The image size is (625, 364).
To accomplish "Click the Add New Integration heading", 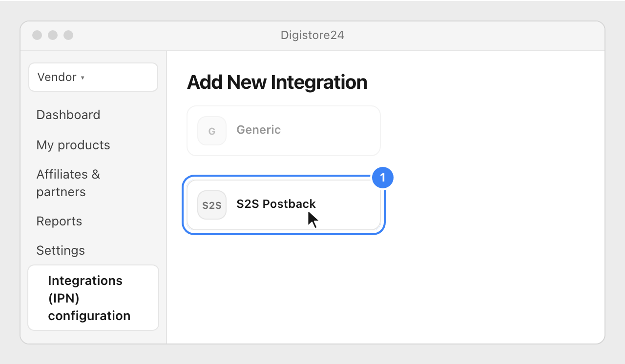I will pos(277,82).
